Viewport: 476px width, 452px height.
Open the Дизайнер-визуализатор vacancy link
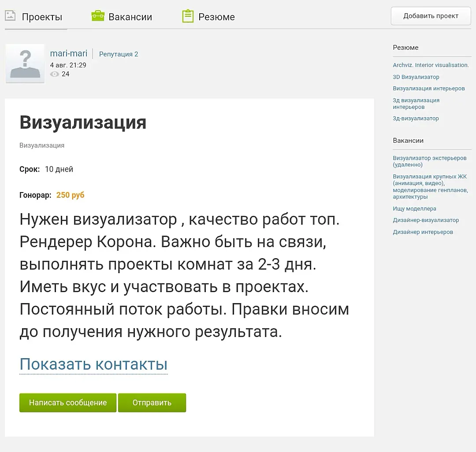pyautogui.click(x=426, y=220)
